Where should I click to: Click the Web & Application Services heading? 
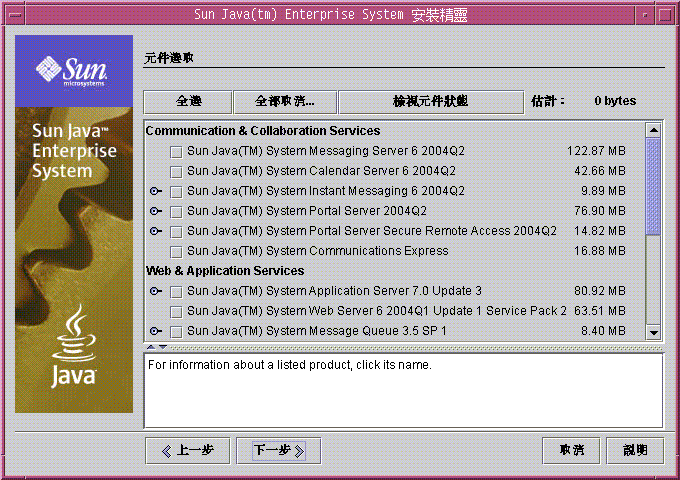[x=225, y=271]
